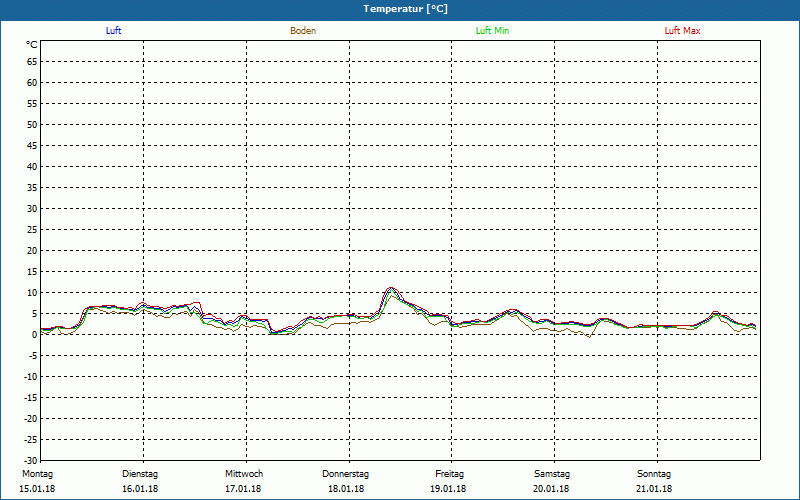Click the 20 value on the y-axis
Screen dimensions: 800x500
pos(32,251)
